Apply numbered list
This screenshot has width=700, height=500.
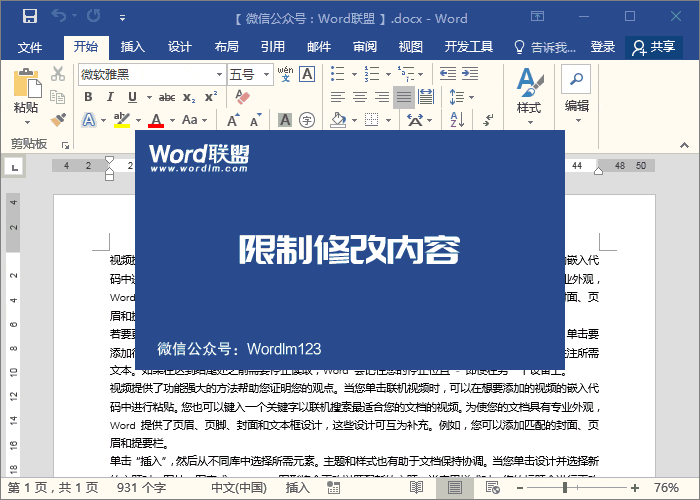tap(372, 74)
